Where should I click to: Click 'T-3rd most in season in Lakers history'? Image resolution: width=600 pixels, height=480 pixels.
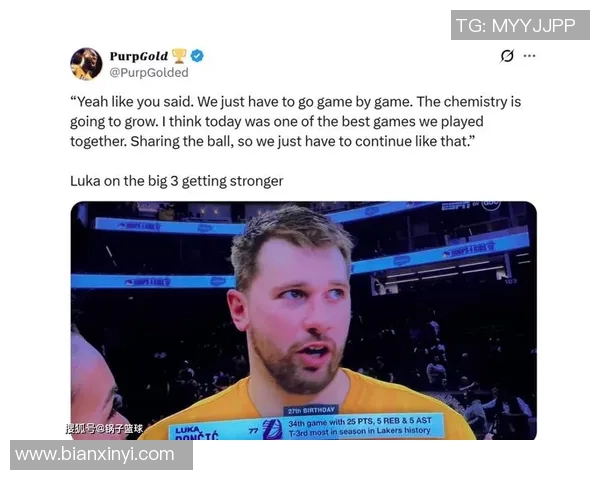coord(359,431)
